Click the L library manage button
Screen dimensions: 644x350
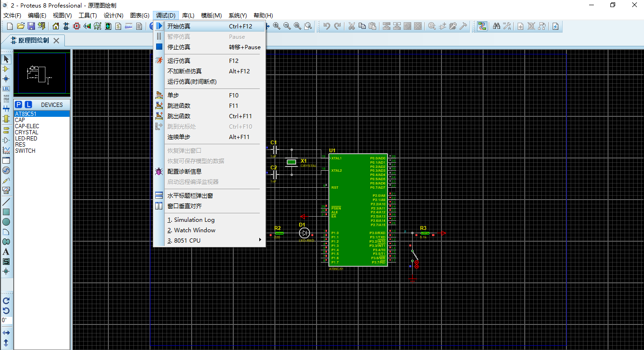point(28,105)
